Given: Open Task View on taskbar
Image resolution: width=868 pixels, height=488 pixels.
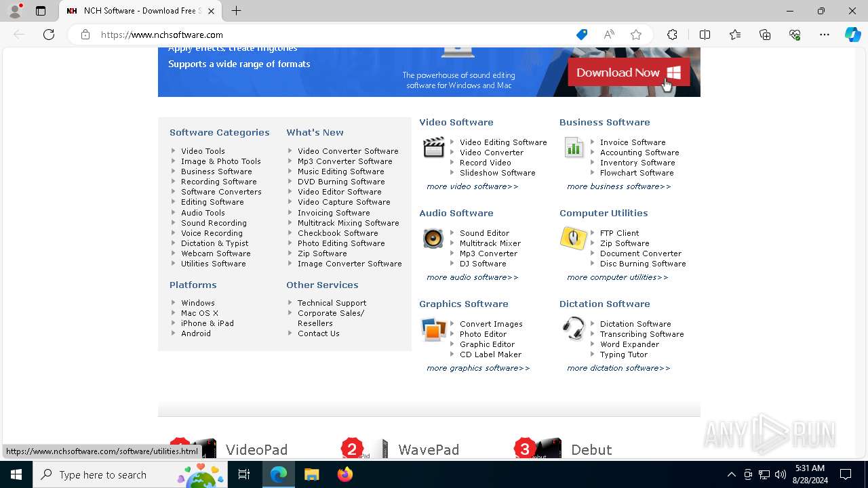Looking at the screenshot, I should pos(245,474).
